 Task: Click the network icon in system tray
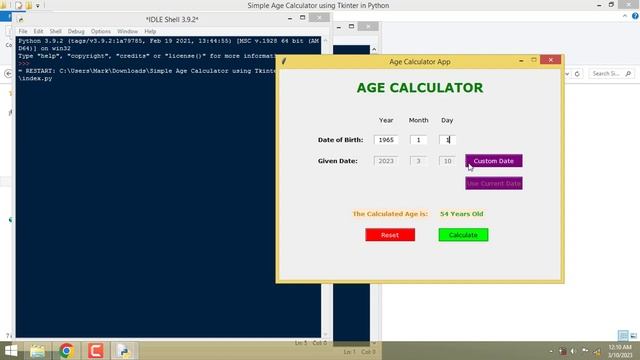coord(597,351)
